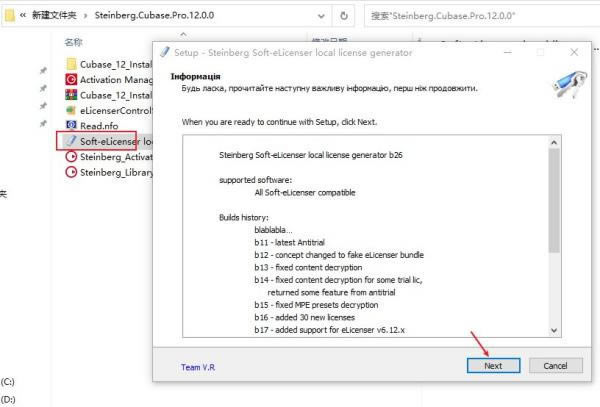Image resolution: width=600 pixels, height=407 pixels.
Task: Select the Cubase_12_Instal archive icon
Action: coord(71,95)
